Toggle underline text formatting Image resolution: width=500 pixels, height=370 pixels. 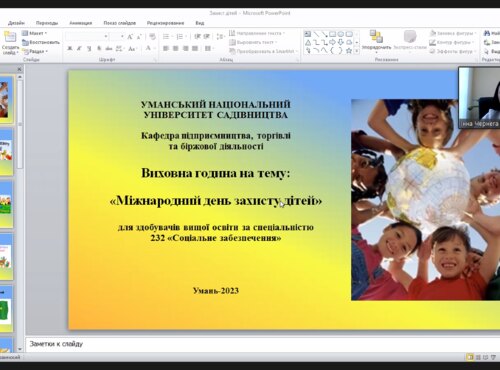pos(89,49)
